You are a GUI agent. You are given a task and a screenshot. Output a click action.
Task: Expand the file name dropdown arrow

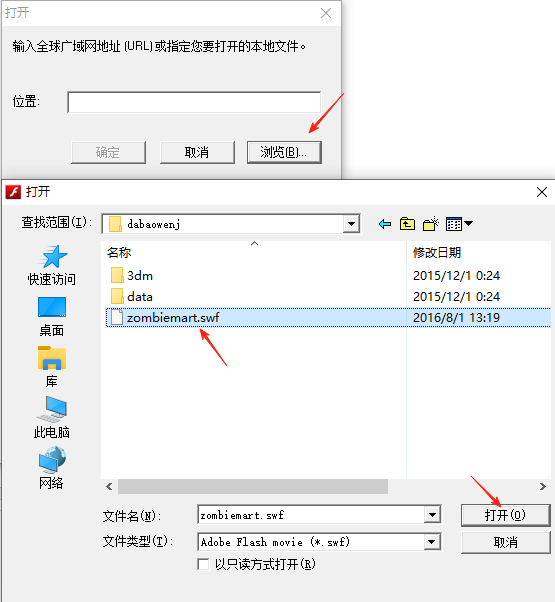pos(432,515)
